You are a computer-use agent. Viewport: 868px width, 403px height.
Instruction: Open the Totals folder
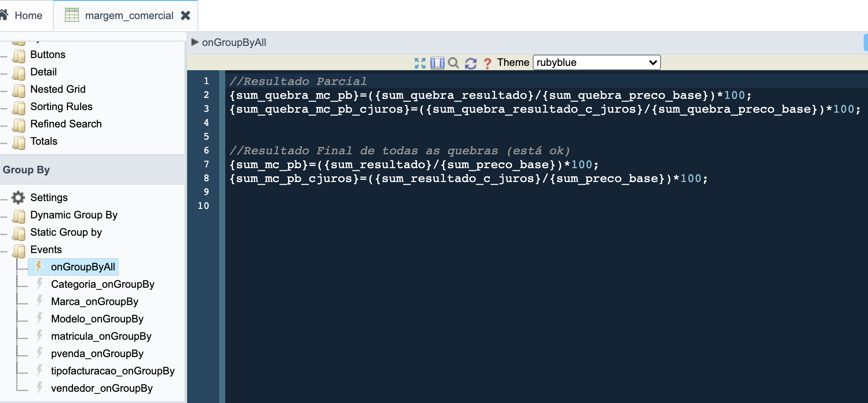tap(43, 141)
